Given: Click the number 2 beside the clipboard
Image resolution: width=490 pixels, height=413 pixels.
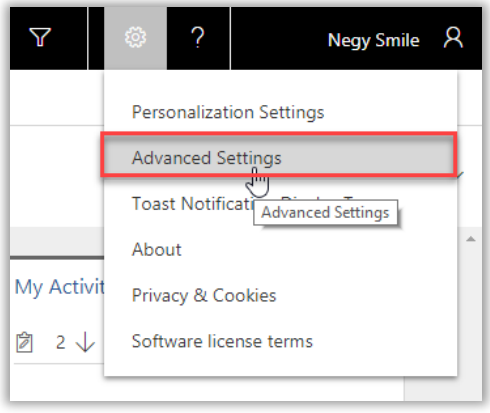Looking at the screenshot, I should coord(60,342).
